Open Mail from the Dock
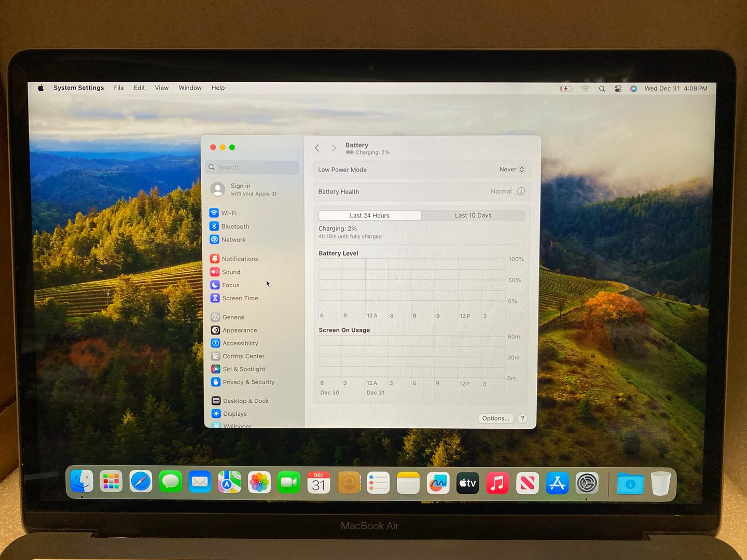Viewport: 747px width, 560px height. coord(200,482)
